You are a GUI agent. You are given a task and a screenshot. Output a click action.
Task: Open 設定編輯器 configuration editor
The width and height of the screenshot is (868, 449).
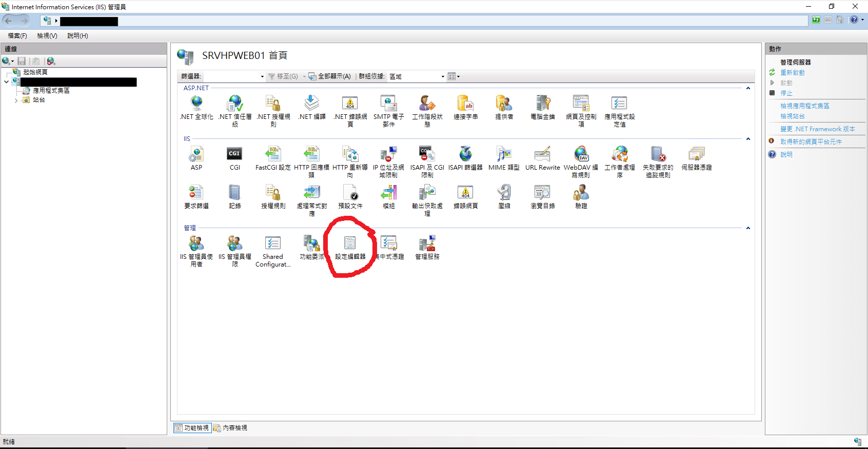350,248
